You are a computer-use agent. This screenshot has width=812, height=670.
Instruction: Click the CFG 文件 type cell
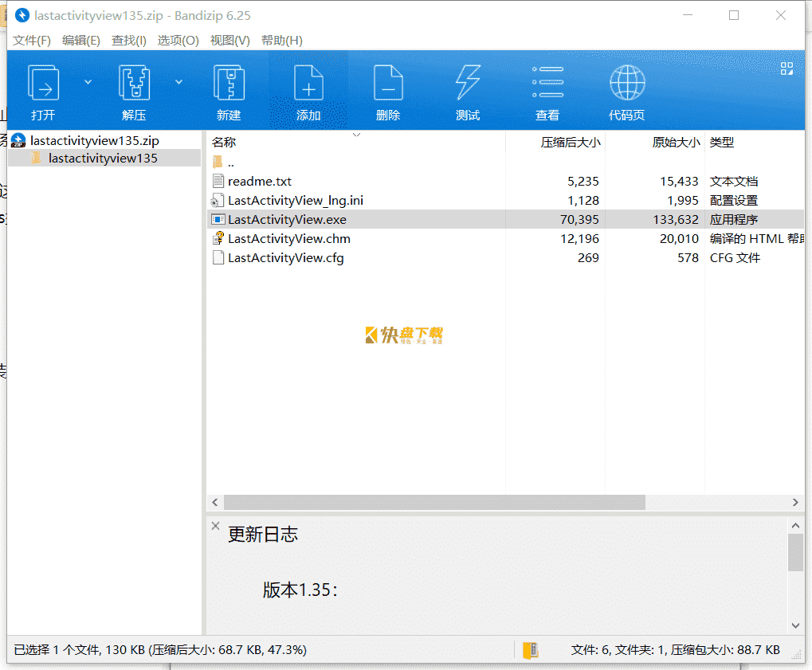coord(735,258)
